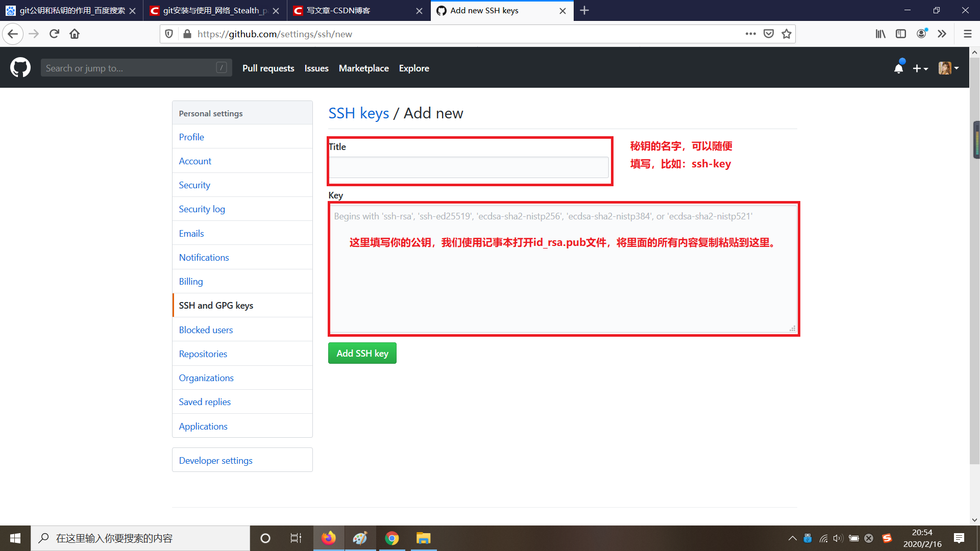Bookmark this page with star icon
Viewport: 980px width, 551px height.
tap(787, 34)
